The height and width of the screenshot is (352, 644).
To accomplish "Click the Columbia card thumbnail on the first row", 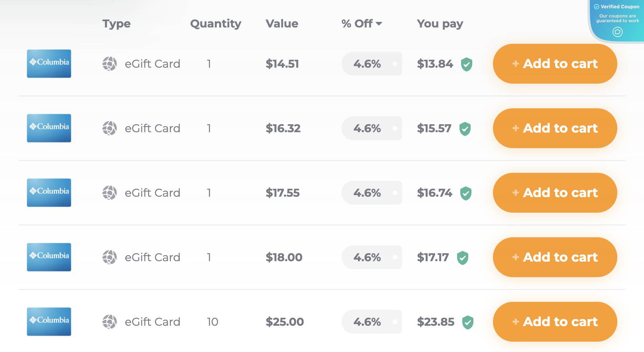I will (49, 64).
